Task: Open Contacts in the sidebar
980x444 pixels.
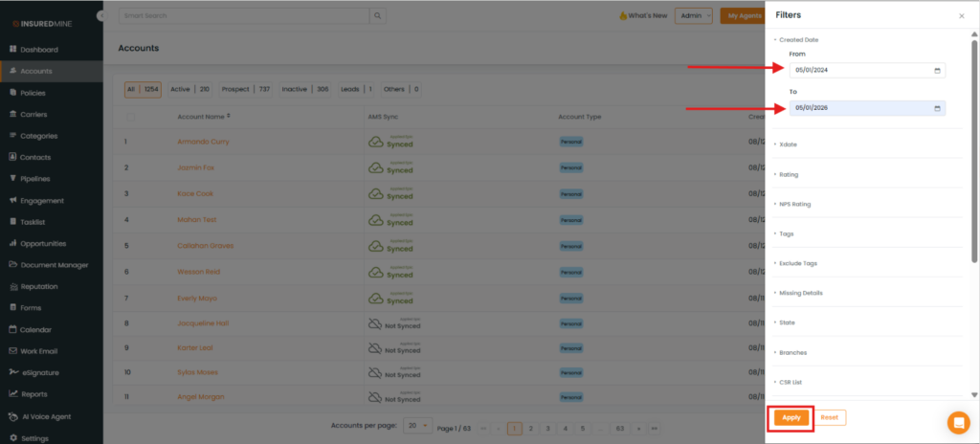Action: (35, 158)
